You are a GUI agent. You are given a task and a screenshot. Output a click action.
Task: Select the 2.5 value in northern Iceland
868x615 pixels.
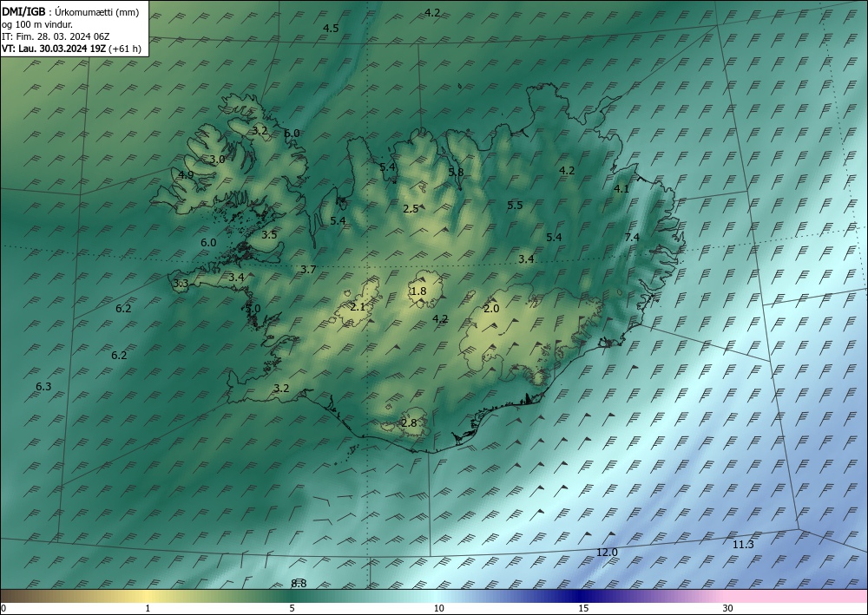(411, 208)
